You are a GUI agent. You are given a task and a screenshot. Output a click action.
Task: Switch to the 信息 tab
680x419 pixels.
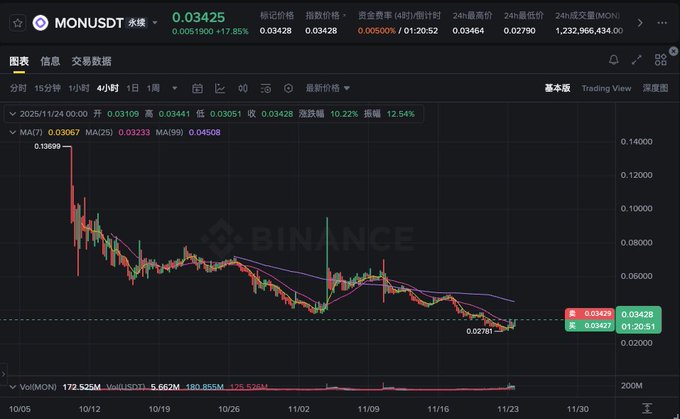50,61
